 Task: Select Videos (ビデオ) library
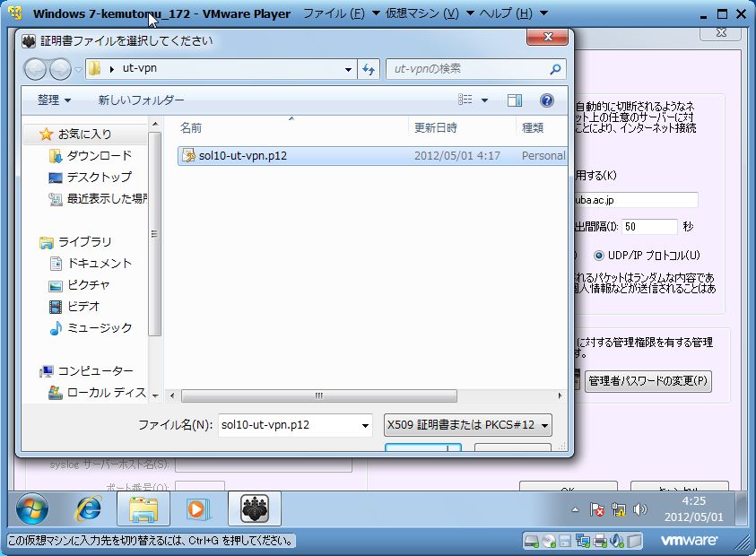[74, 306]
